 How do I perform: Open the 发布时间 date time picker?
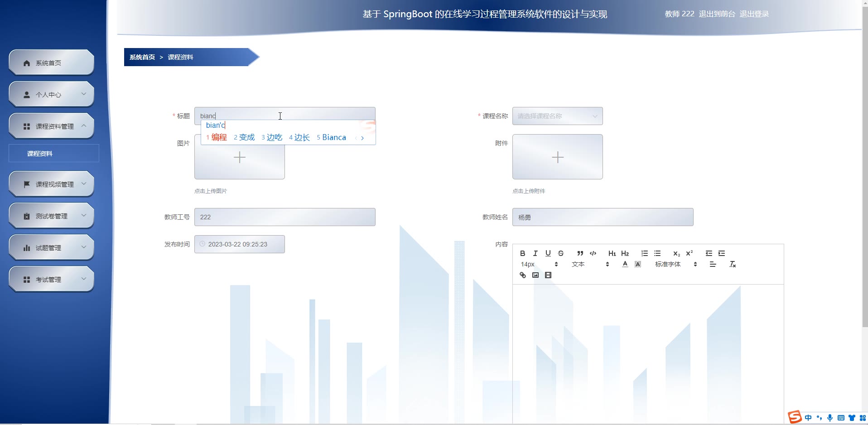point(239,244)
